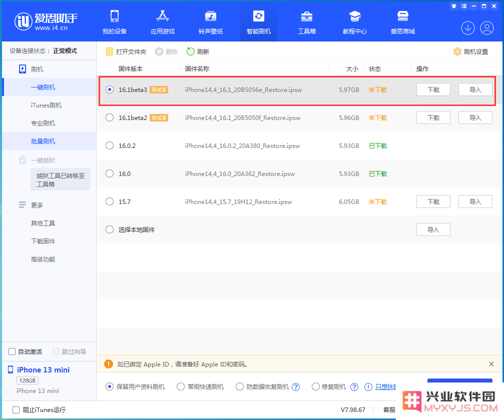
Task: Open the firmware folder via 打开文件夹
Action: pos(126,51)
